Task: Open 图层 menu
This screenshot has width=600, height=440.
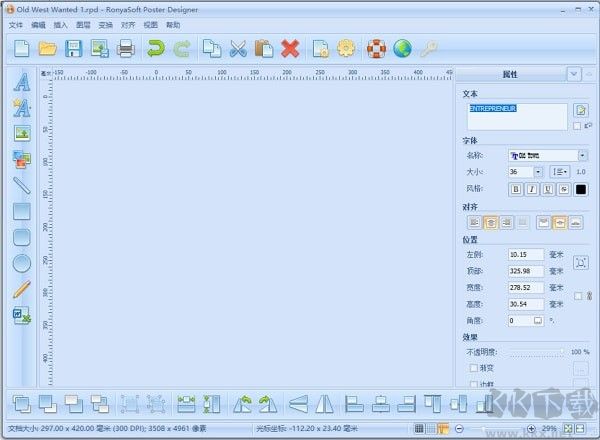Action: [x=83, y=25]
